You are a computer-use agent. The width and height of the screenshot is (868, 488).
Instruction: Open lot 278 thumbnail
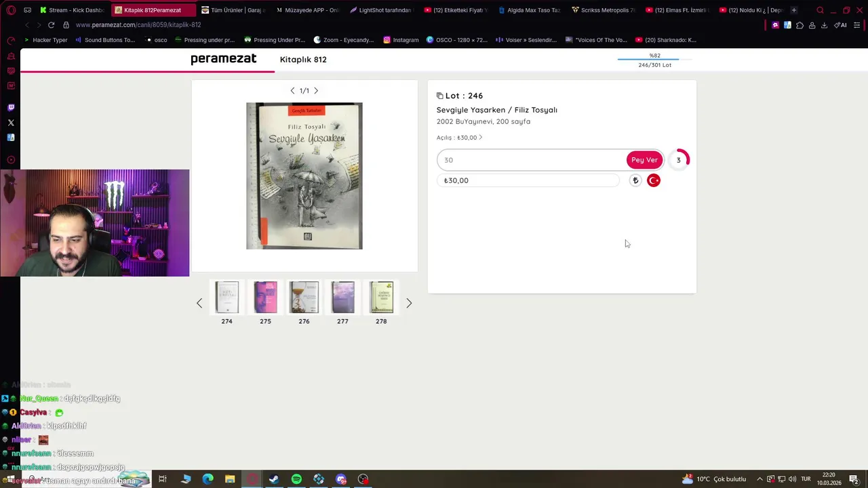(x=381, y=298)
